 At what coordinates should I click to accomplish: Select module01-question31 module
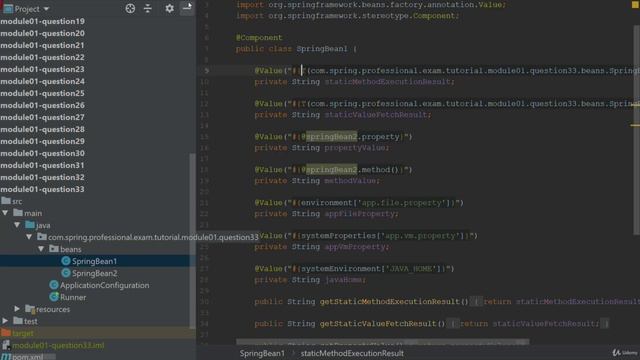42,165
